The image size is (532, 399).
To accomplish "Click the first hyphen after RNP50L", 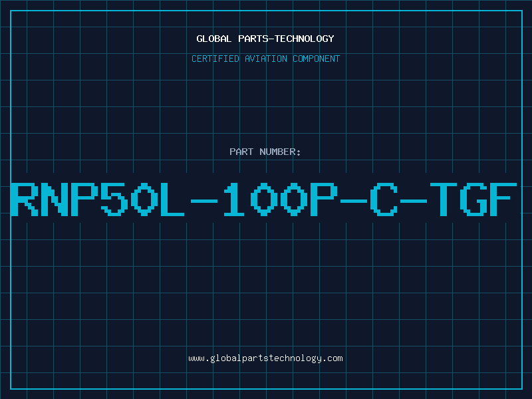I will click(x=204, y=201).
